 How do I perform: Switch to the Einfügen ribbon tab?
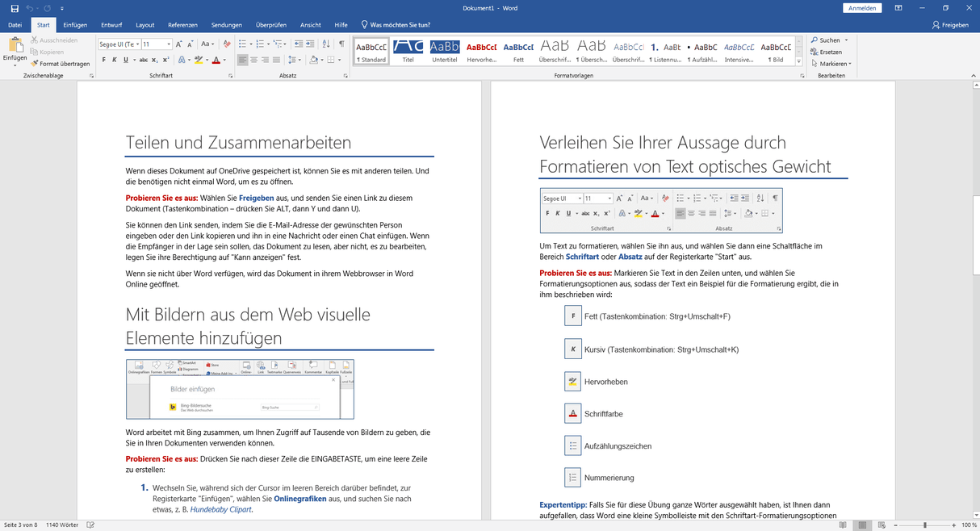coord(74,24)
